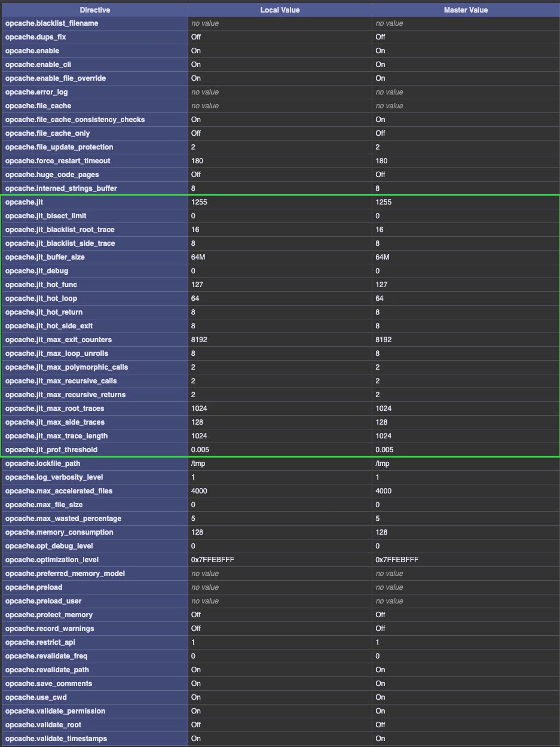Click master value 180 for force_restart_timeout
This screenshot has height=747, width=560.
tap(382, 161)
